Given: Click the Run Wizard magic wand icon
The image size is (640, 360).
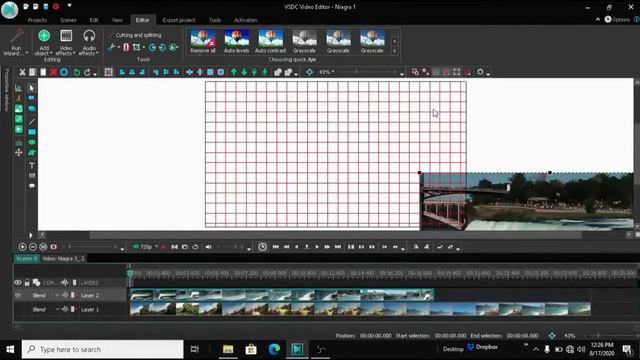Looking at the screenshot, I should 17,36.
